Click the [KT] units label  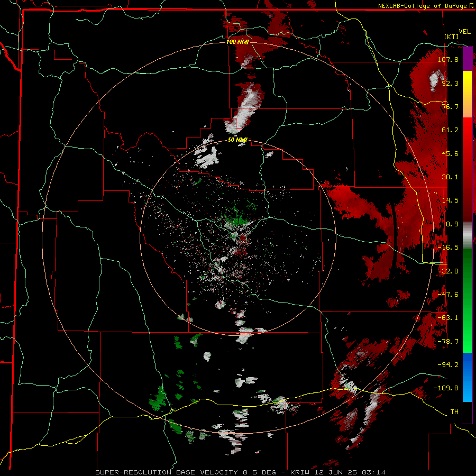point(452,36)
